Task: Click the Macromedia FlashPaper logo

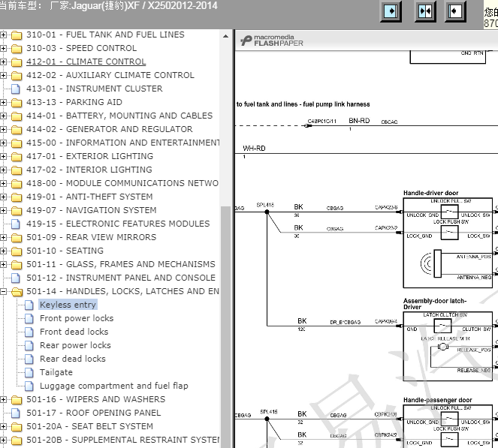Action: pos(271,40)
